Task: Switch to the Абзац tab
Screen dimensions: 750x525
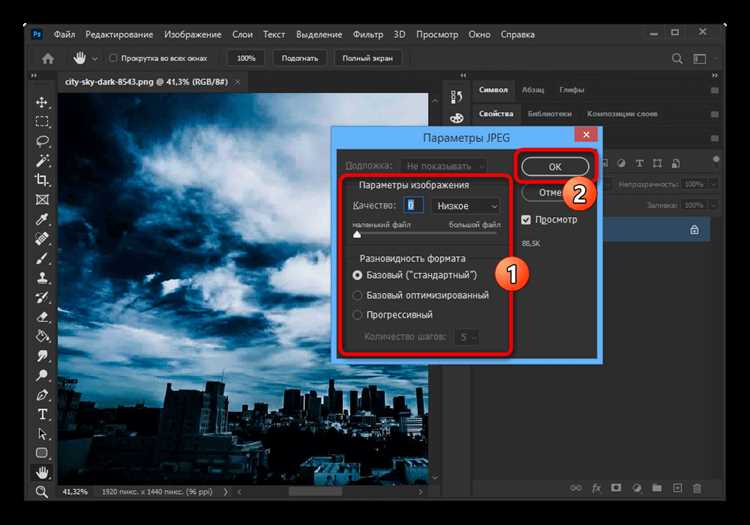Action: point(533,90)
